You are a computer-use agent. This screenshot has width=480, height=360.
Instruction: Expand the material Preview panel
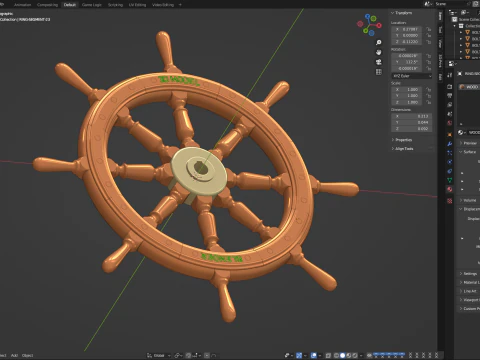pos(468,143)
